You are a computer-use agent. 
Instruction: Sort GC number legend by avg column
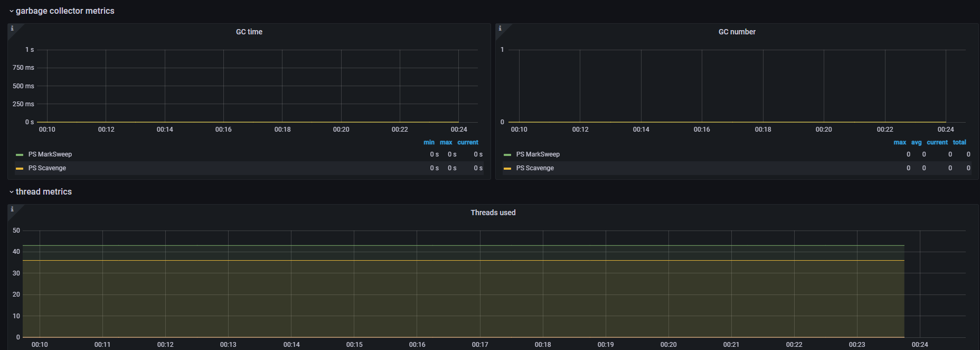(x=916, y=142)
